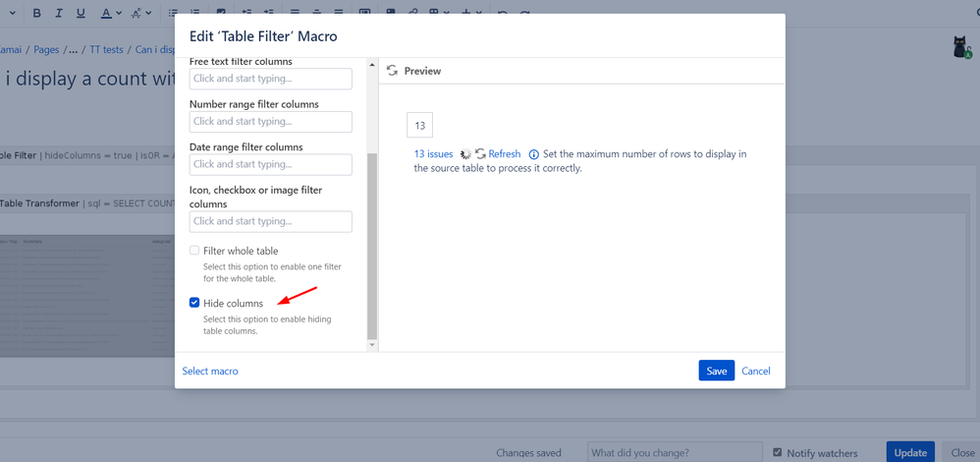Click the Select macro link
Image resolution: width=980 pixels, height=462 pixels.
tap(210, 372)
